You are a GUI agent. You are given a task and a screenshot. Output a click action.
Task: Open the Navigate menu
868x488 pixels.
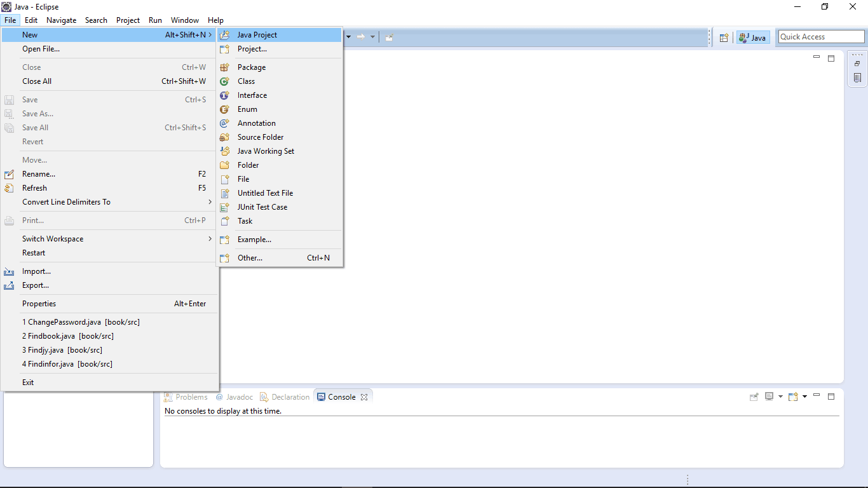click(61, 20)
